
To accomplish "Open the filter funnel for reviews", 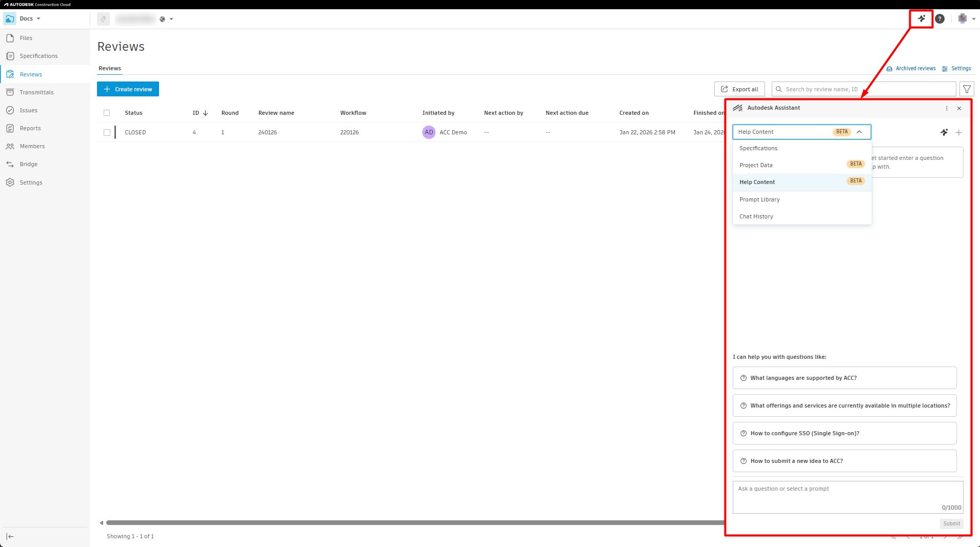I will (967, 89).
